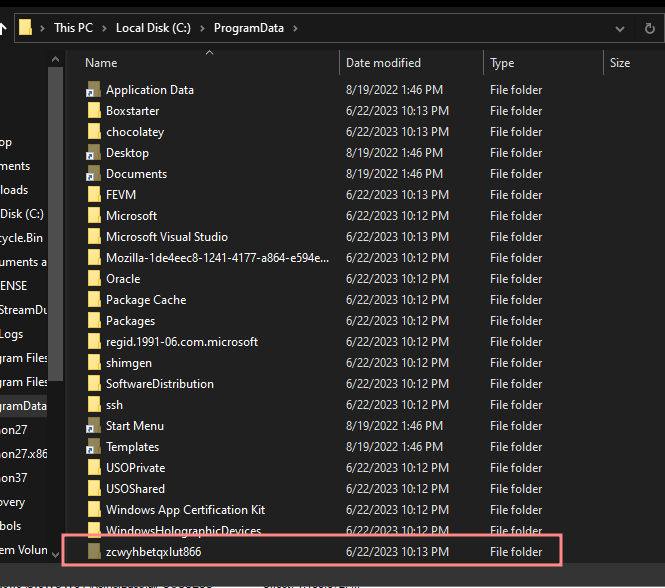Click the ssh folder icon
Image resolution: width=665 pixels, height=588 pixels.
click(94, 405)
